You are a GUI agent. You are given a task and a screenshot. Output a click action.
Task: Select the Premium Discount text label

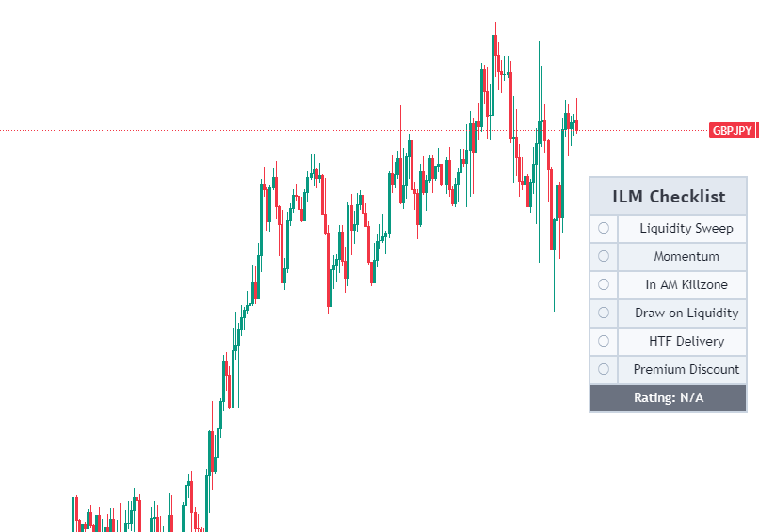click(686, 369)
